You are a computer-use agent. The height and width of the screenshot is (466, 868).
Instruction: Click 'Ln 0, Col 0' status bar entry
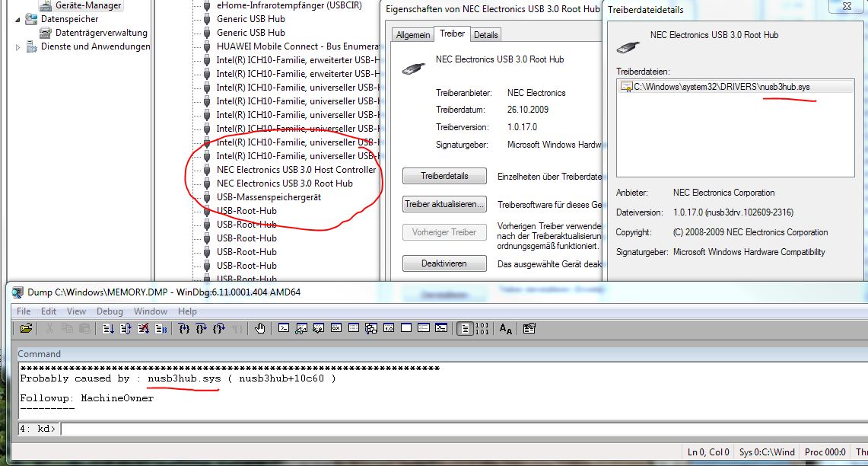708,452
